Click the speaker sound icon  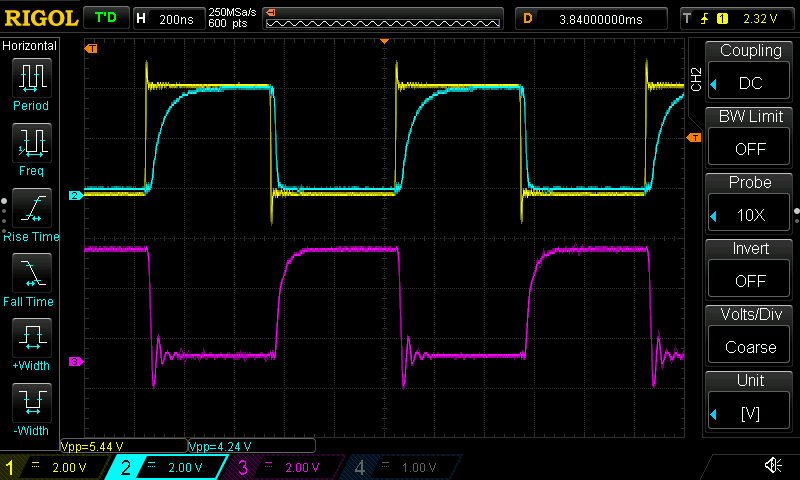(x=773, y=466)
